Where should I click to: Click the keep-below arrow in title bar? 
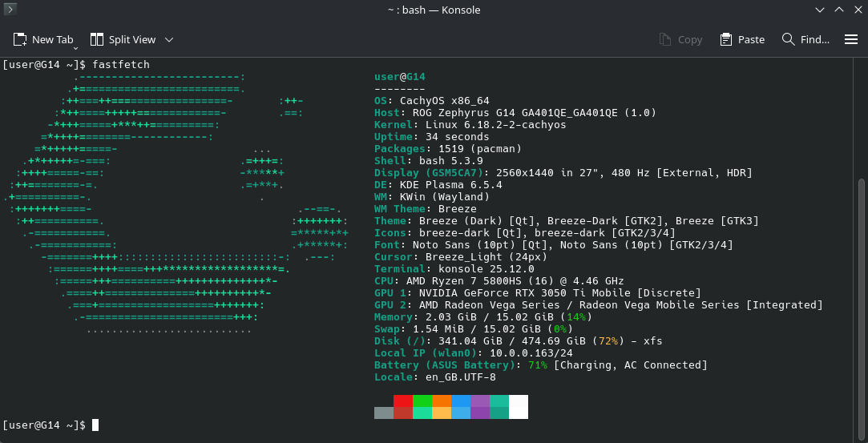tap(820, 10)
